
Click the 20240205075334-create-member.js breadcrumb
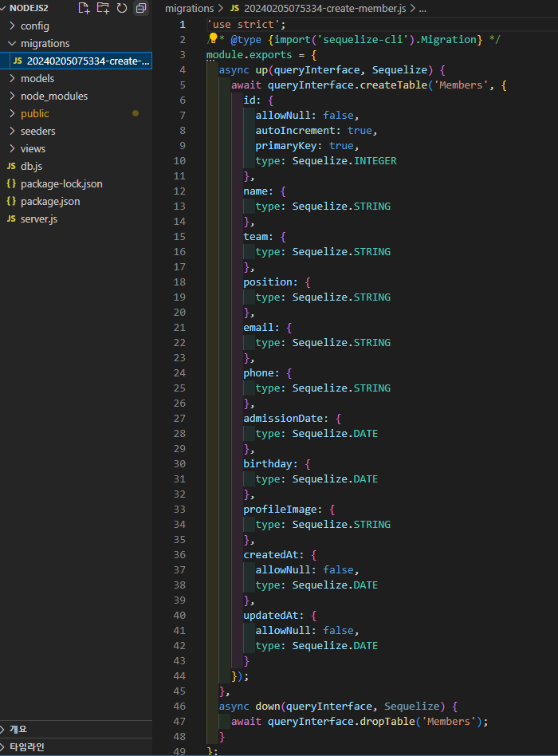coord(324,8)
